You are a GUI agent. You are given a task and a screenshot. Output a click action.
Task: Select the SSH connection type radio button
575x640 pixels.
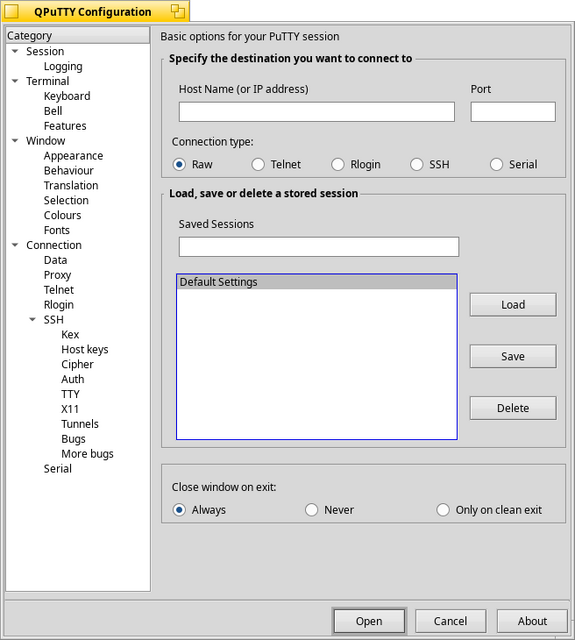[x=416, y=164]
